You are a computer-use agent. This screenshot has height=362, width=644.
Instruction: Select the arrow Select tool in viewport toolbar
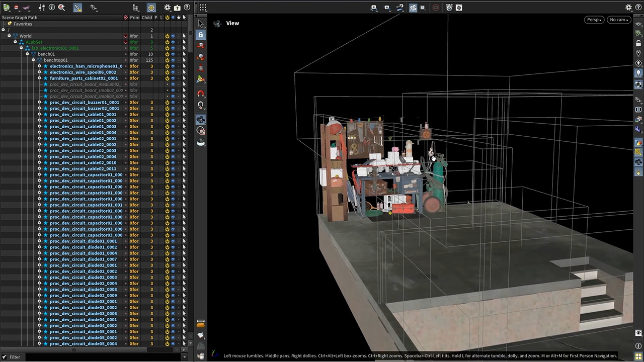pos(201,24)
